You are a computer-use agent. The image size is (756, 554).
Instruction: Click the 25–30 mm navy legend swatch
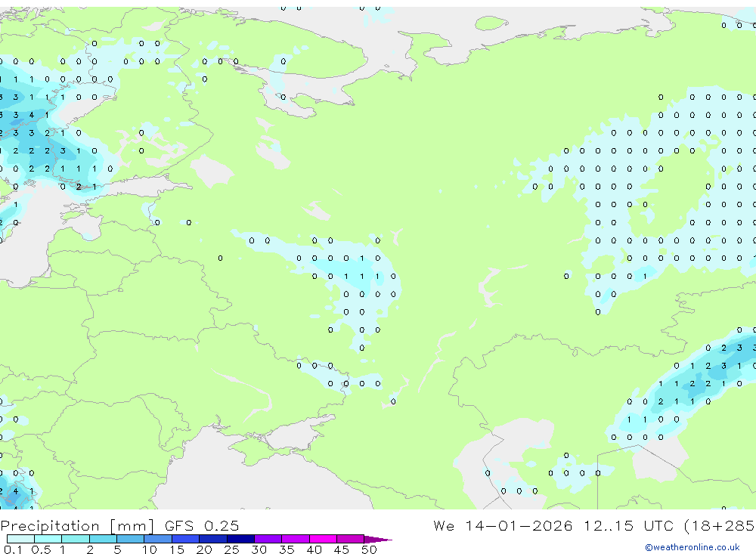point(240,539)
